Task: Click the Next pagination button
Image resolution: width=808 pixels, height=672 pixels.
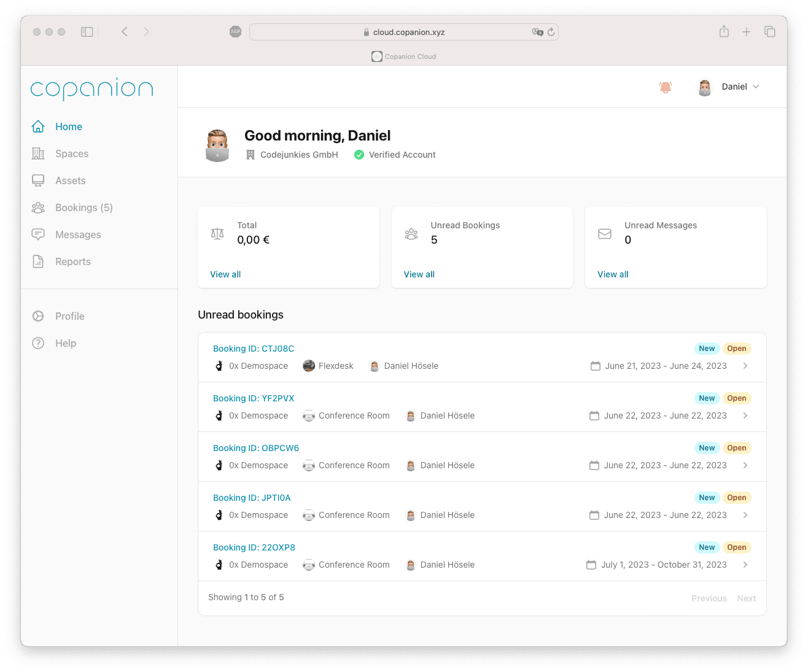Action: (746, 598)
